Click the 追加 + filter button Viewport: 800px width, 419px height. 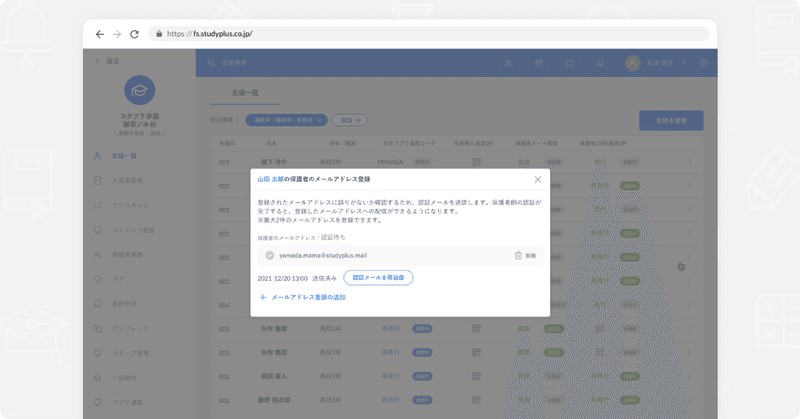coord(350,120)
